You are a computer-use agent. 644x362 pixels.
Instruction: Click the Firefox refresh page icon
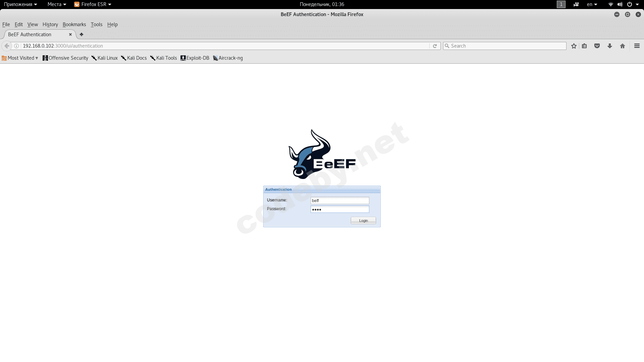435,46
